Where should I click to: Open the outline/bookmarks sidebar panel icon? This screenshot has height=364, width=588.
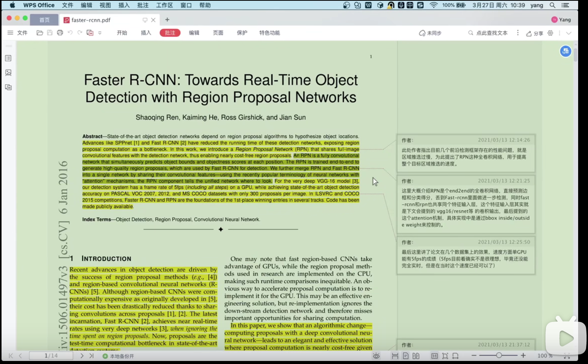[x=8, y=58]
